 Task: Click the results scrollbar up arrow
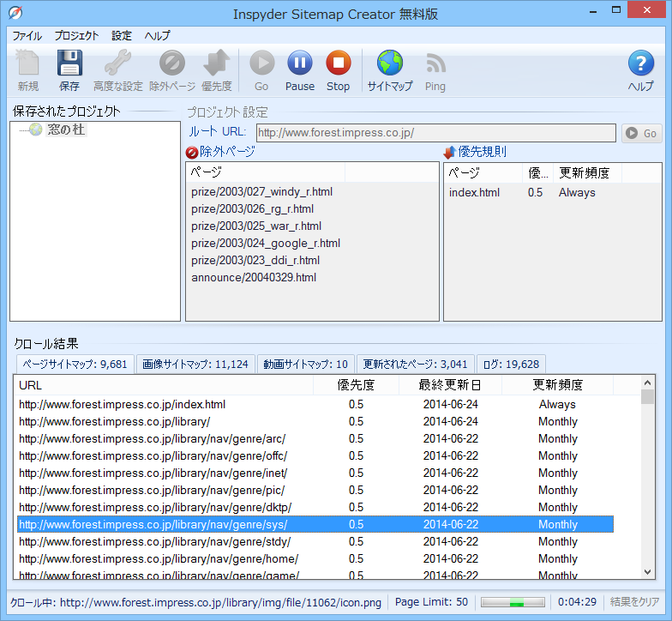click(648, 383)
